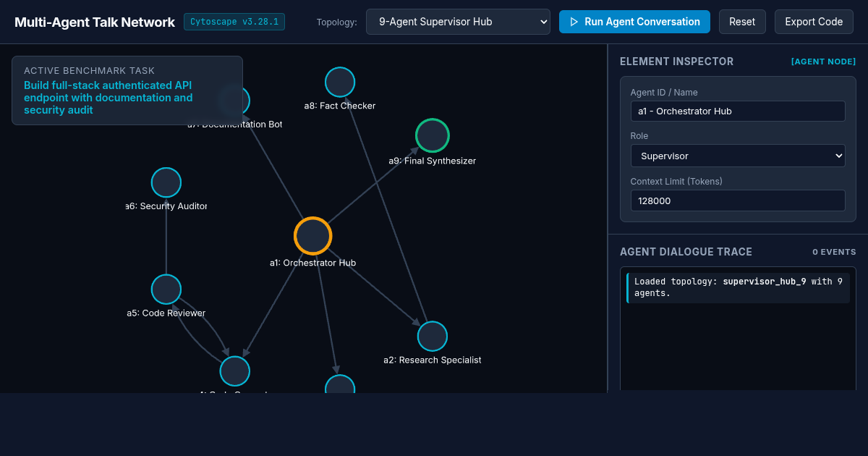Click the [AGENT NODE] tag
Screen dimensions: 868x456
tap(823, 62)
